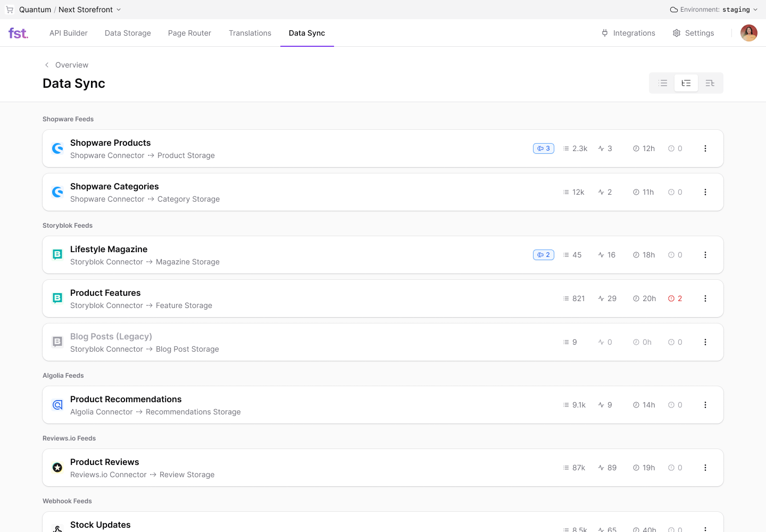Select the Data Sync tab
766x532 pixels.
(x=307, y=33)
